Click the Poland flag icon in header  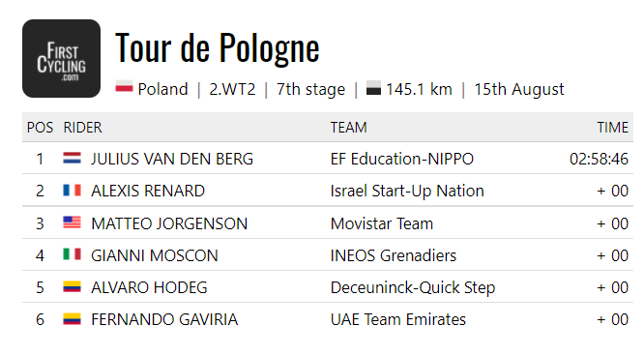pyautogui.click(x=124, y=88)
